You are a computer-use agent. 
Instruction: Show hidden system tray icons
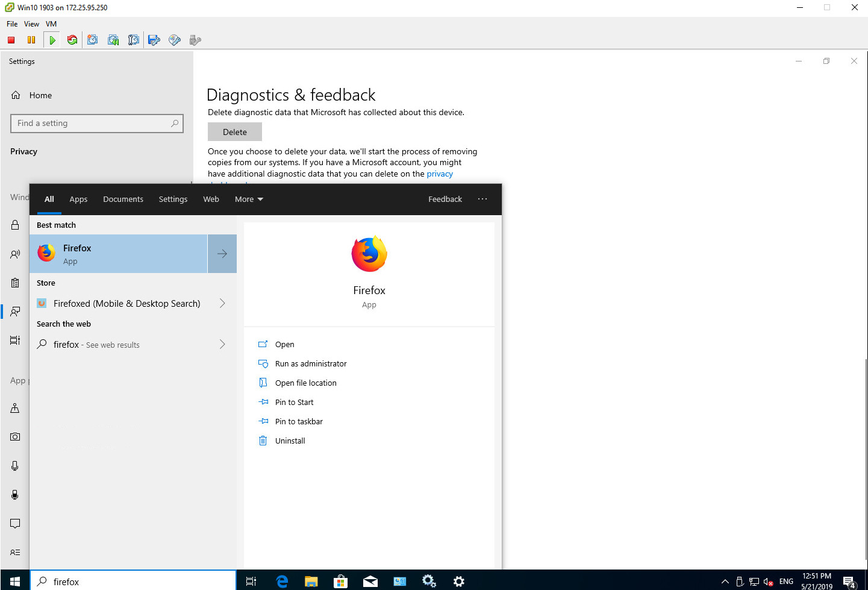click(x=725, y=582)
